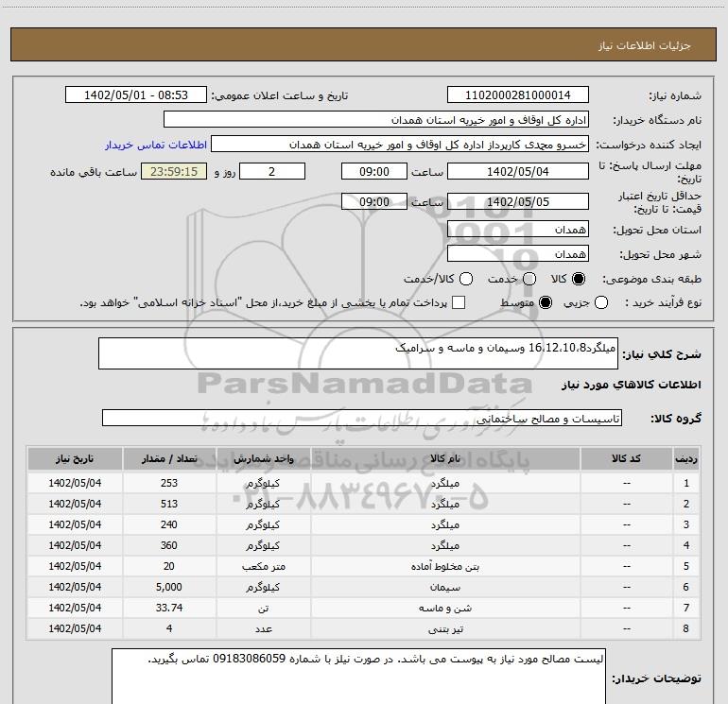
Task: Click quantity 4 in row 8
Action: click(x=169, y=628)
